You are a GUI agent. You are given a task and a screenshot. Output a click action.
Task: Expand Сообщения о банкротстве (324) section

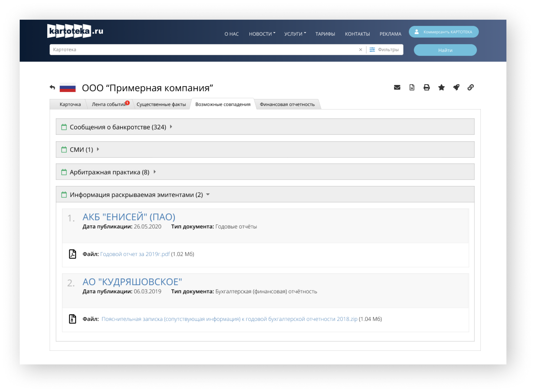(x=265, y=127)
